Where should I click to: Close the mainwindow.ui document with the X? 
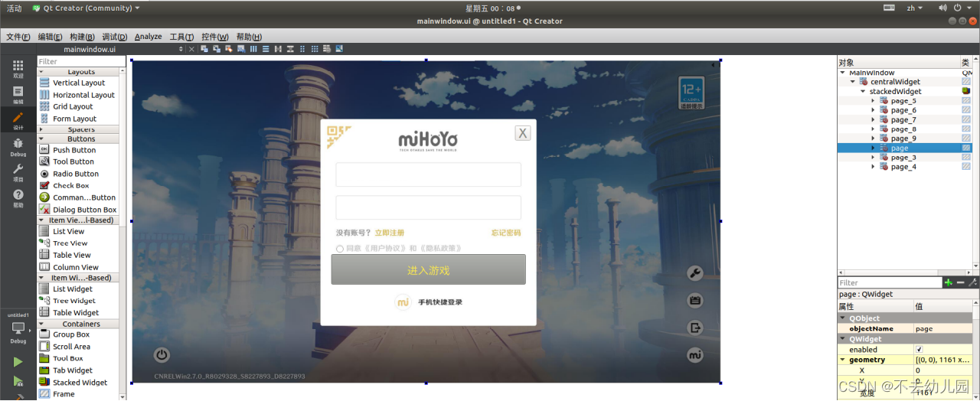(191, 49)
